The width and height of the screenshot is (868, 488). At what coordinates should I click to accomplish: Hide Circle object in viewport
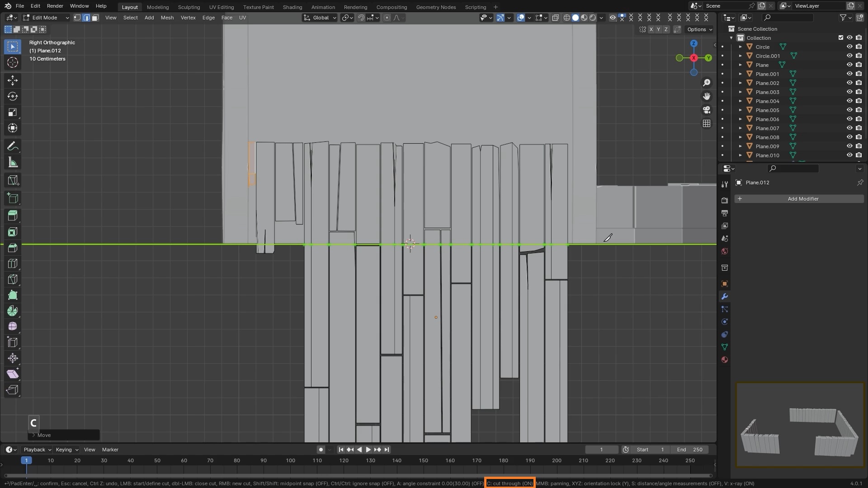pyautogui.click(x=849, y=47)
